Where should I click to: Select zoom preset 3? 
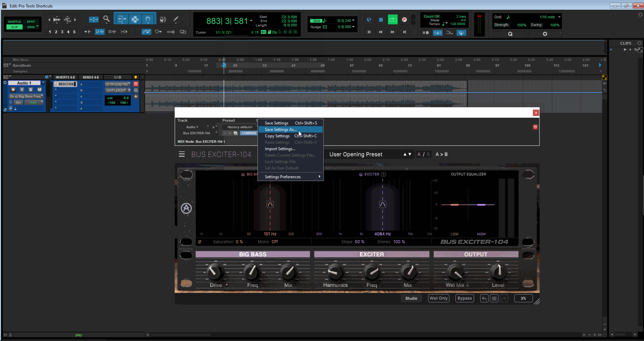pyautogui.click(x=62, y=32)
